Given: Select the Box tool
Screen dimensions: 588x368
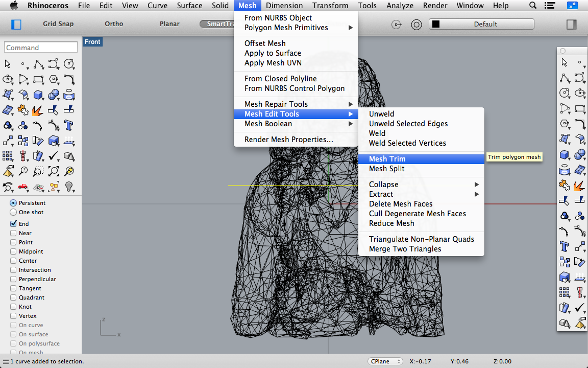Looking at the screenshot, I should pyautogui.click(x=38, y=95).
